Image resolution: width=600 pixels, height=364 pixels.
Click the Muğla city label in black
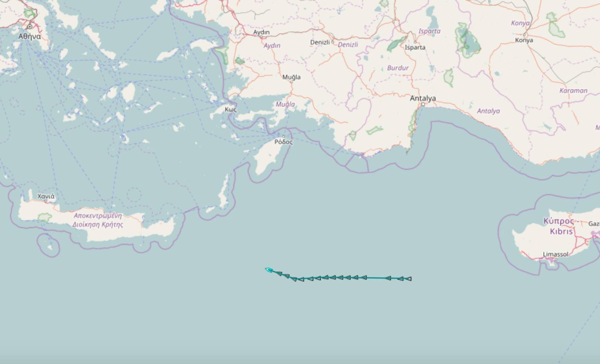292,77
